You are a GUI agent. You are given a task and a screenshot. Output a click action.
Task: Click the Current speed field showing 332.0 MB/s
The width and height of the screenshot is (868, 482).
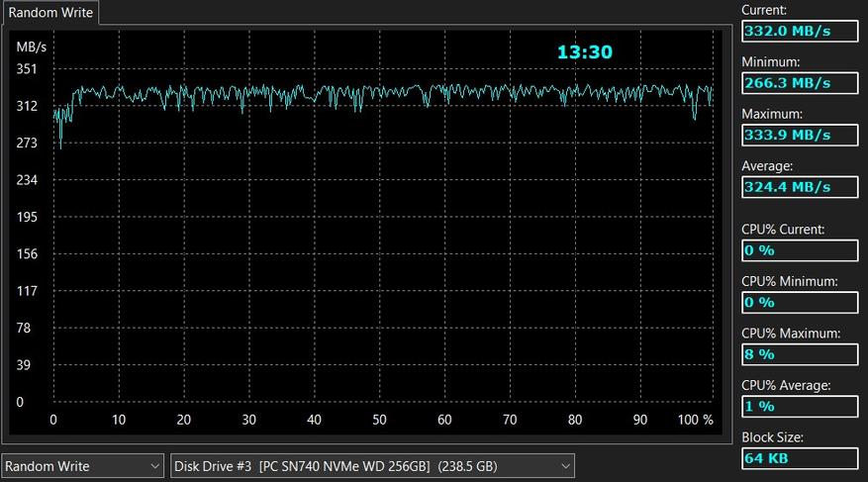(x=800, y=31)
